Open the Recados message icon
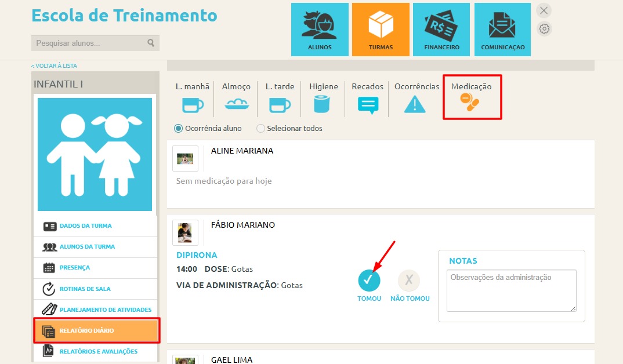Image resolution: width=623 pixels, height=364 pixels. 368,105
